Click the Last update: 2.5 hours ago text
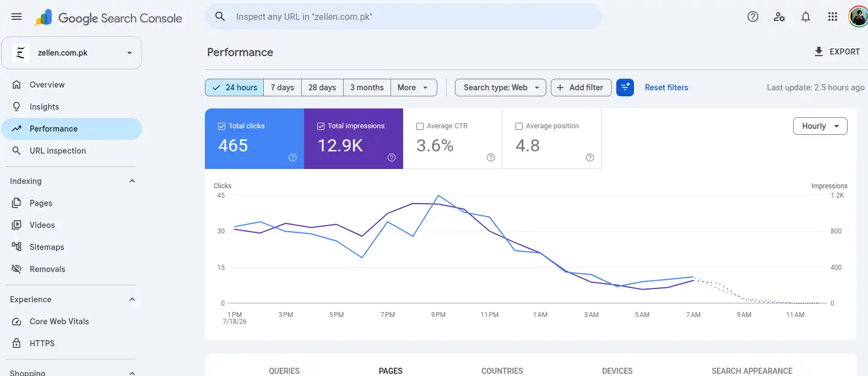Viewport: 868px width, 376px height. tap(816, 88)
